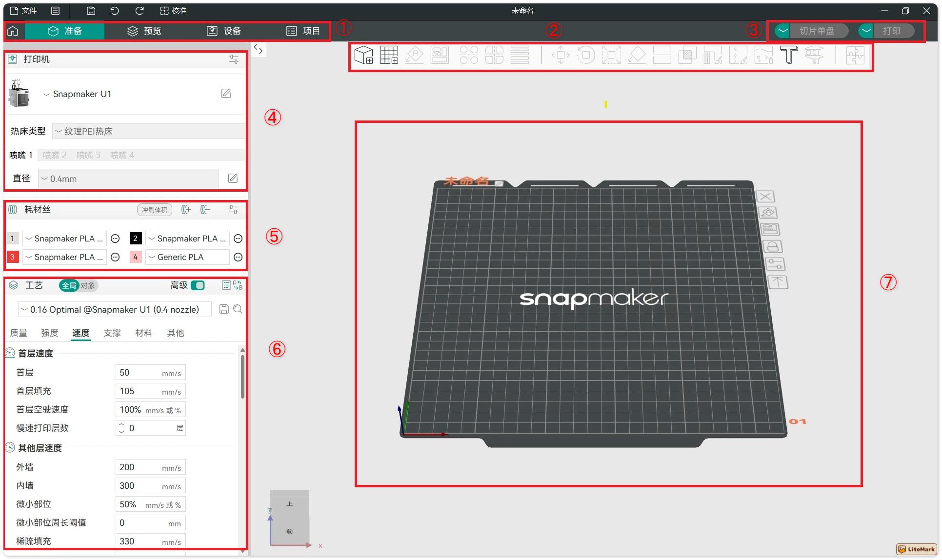Click the Add plate grid icon
The height and width of the screenshot is (560, 942).
(x=389, y=55)
